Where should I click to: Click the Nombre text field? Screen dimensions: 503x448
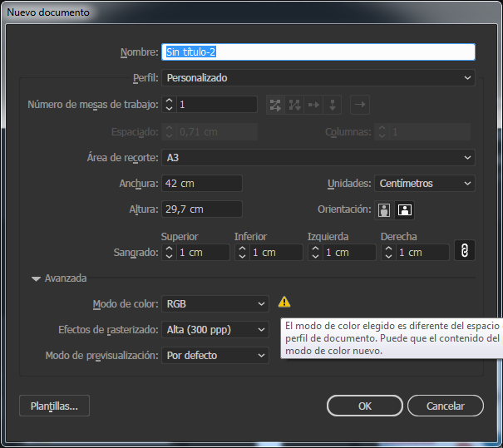[x=318, y=52]
